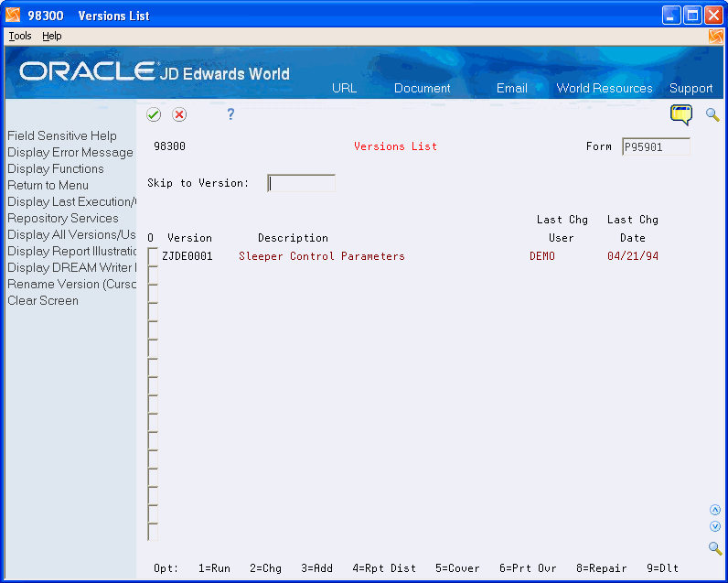Click the 1=Run option text

pos(214,568)
